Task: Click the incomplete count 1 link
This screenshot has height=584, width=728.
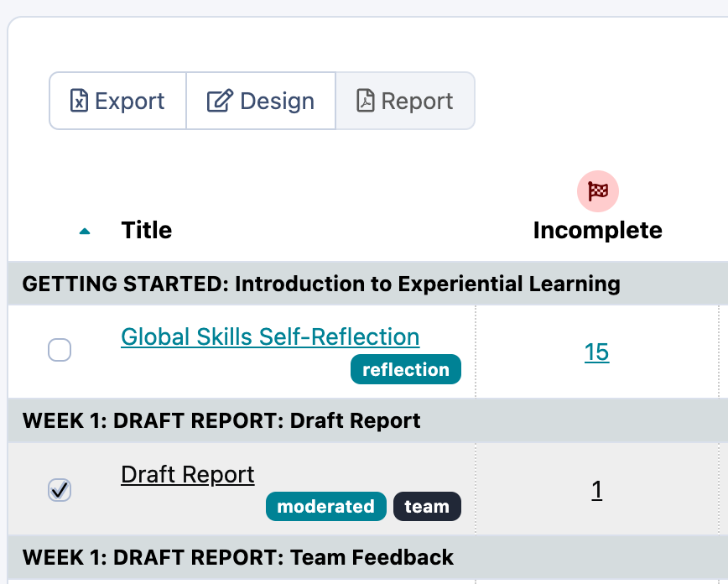Action: (x=596, y=490)
